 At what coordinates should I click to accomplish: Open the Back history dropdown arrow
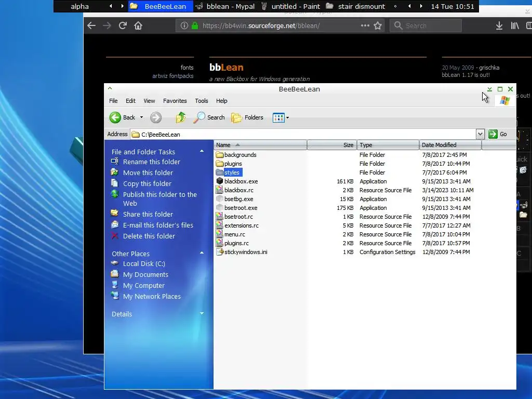click(141, 117)
